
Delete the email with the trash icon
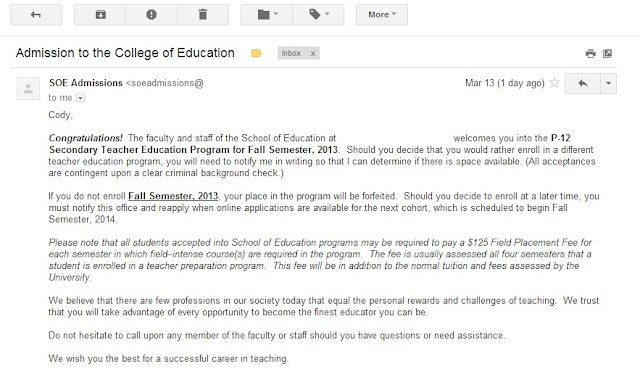[203, 15]
